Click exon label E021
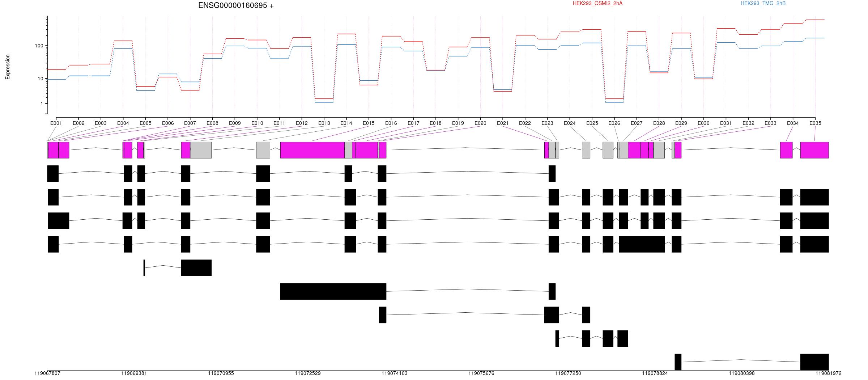 503,123
